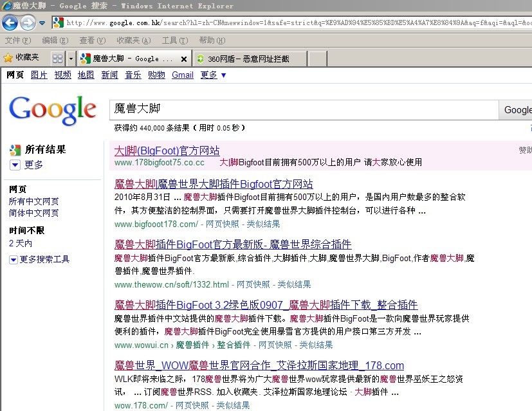The width and height of the screenshot is (532, 411).
Task: Open 网页快照 for wow.178.com result
Action: point(192,405)
